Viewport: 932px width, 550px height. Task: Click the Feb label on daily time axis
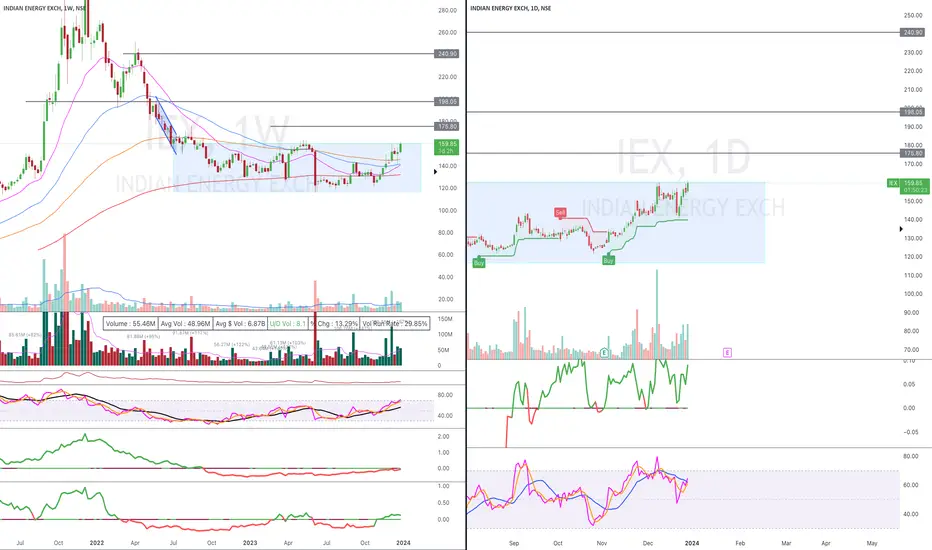740,543
